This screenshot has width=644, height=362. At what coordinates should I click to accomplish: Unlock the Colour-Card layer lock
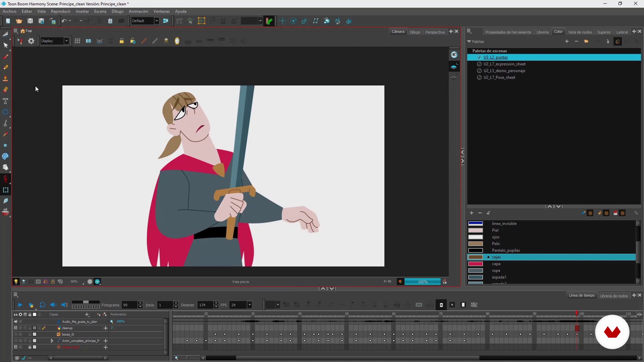click(30, 347)
